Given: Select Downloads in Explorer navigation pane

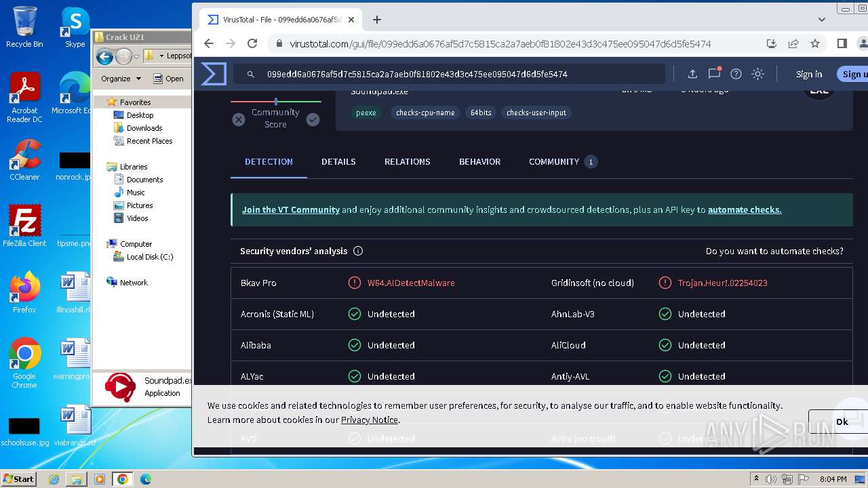Looking at the screenshot, I should point(144,128).
